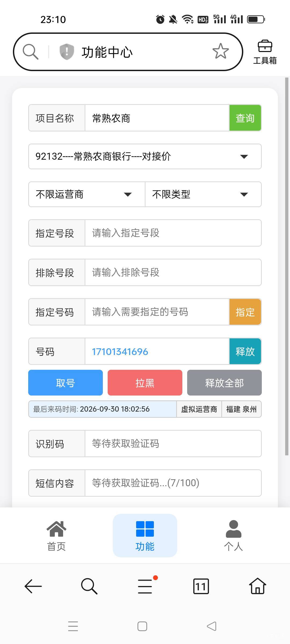Viewport: 290px width, 644px height.
Task: Open the 不限类型 type dropdown
Action: coord(203,194)
